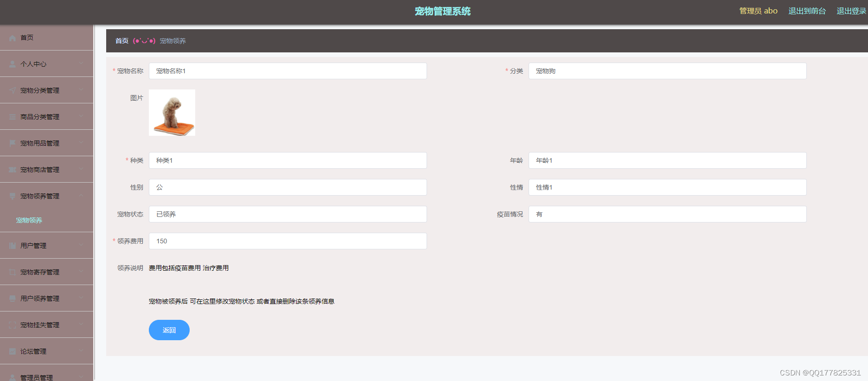Select the 宠物领养 submenu item in sidebar
The image size is (868, 381).
pyautogui.click(x=29, y=220)
